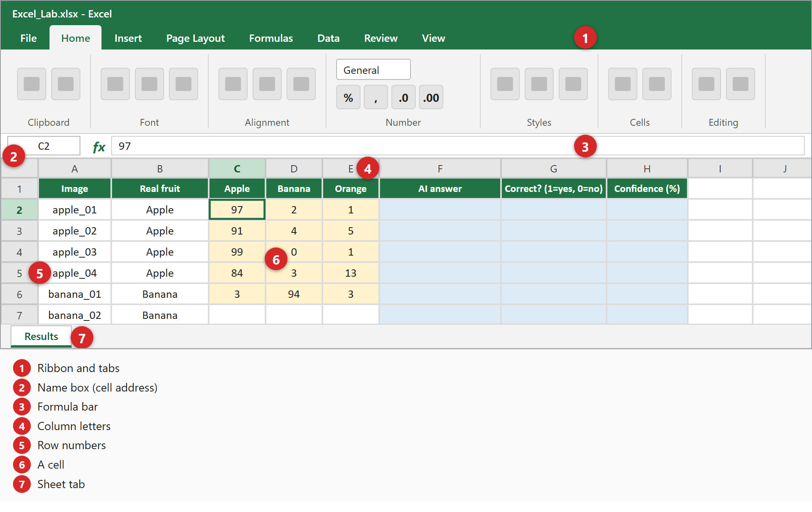
Task: Apply comma style number format
Action: click(376, 97)
